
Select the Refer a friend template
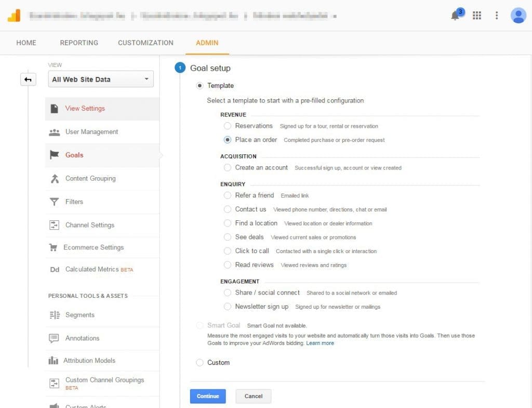(228, 195)
